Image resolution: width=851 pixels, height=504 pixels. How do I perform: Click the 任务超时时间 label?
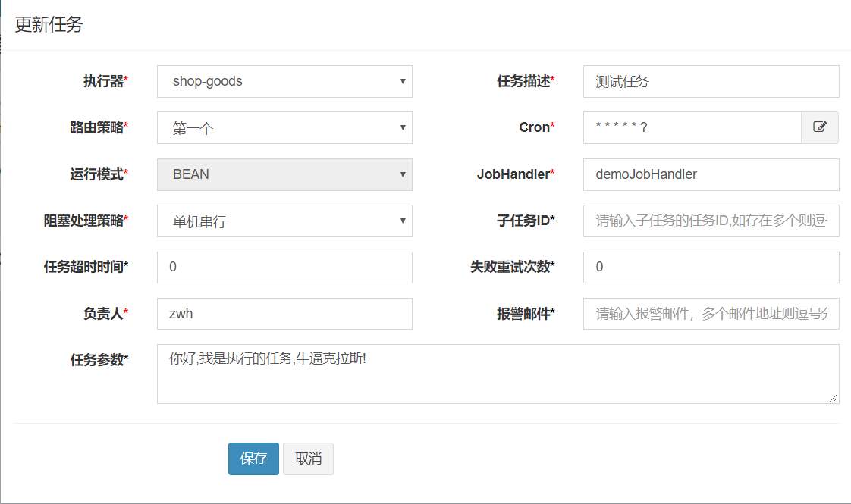(x=86, y=267)
